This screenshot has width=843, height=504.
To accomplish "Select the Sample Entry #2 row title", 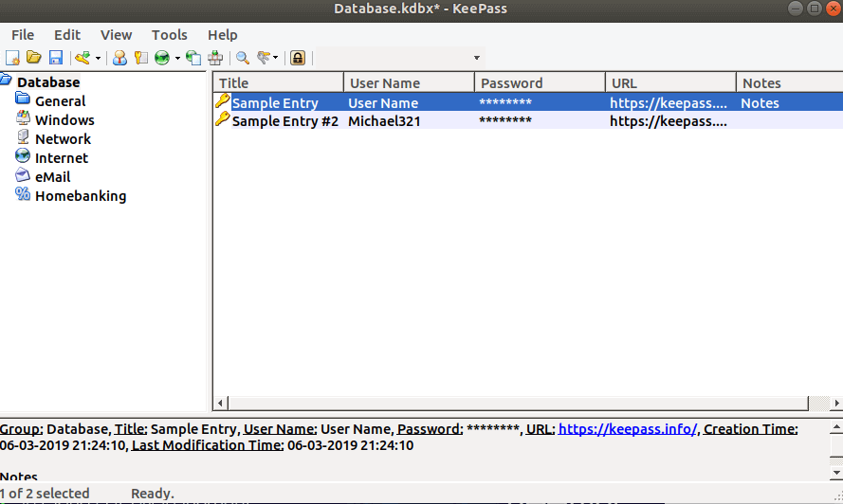I will (x=284, y=121).
